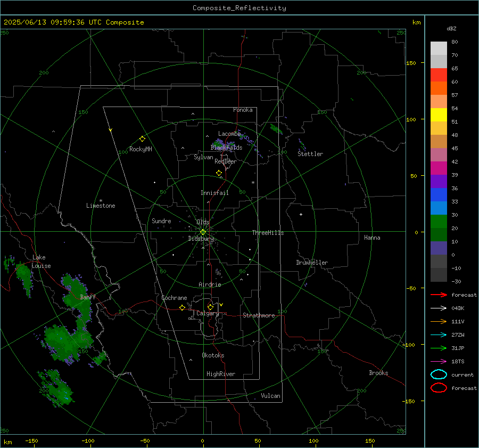The image size is (479, 448).
Task: Click the yellow diamond marker below RedDeer
Action: [219, 173]
